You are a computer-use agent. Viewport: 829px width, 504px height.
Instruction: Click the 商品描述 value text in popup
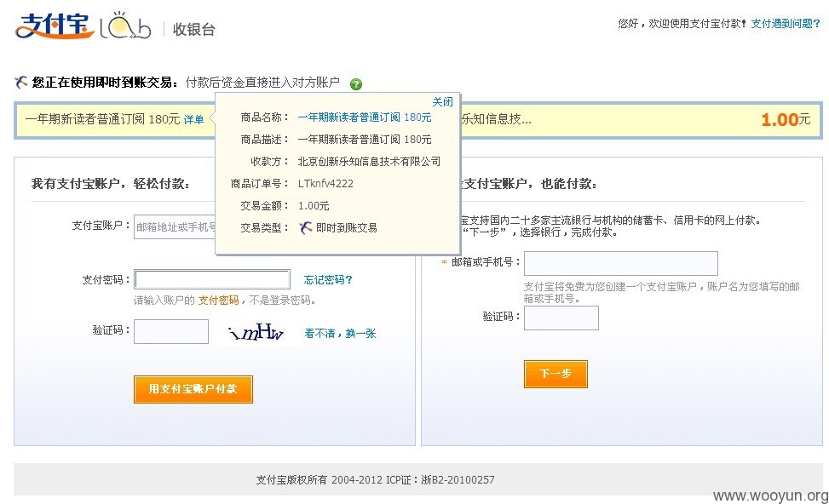(x=365, y=140)
